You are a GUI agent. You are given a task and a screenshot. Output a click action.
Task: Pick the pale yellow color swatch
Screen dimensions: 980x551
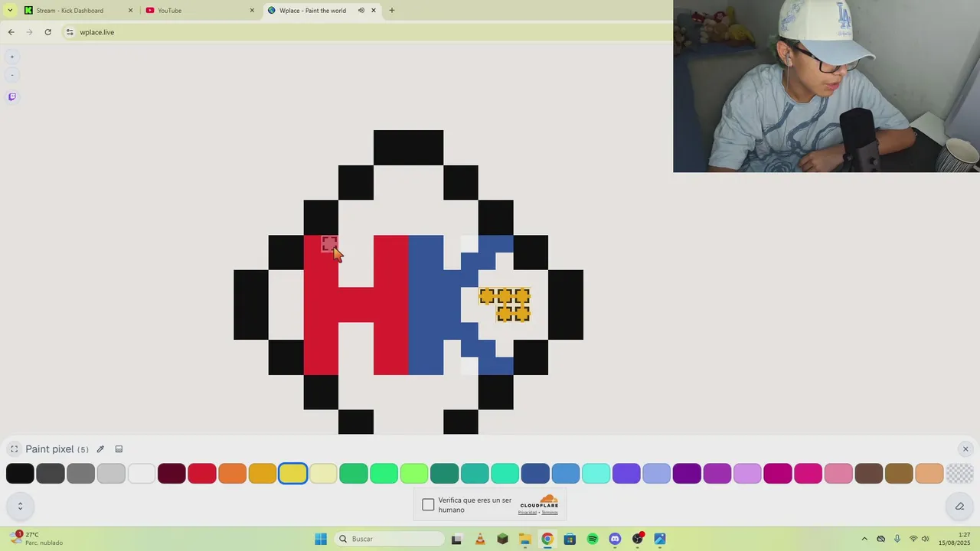(323, 474)
